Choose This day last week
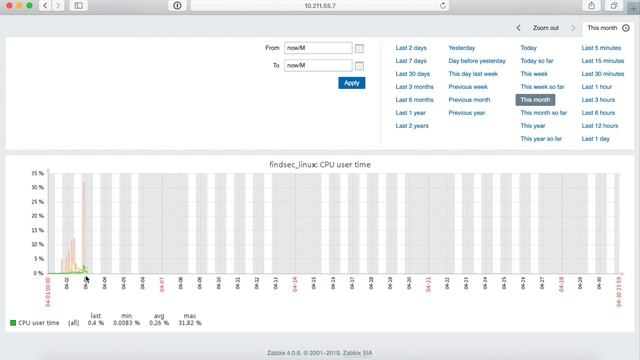Viewport: 640px width, 360px height. coord(473,74)
